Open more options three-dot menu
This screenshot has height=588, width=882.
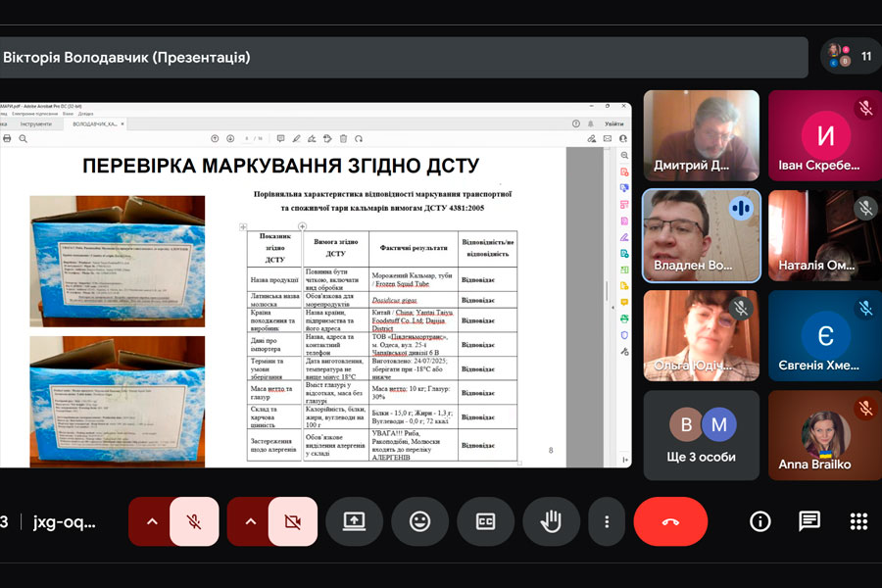tap(608, 521)
